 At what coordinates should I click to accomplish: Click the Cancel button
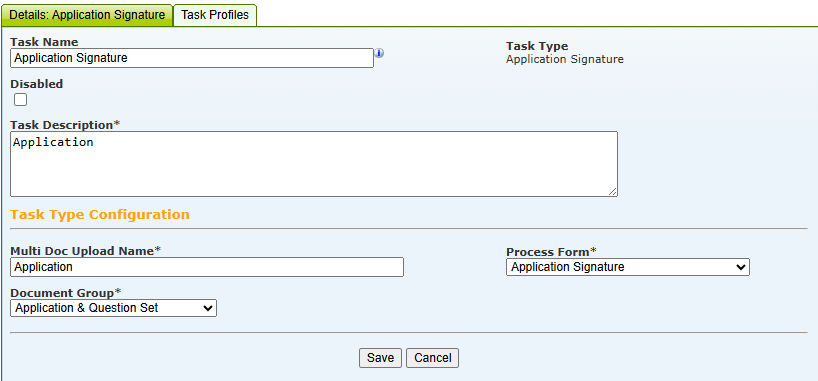point(432,358)
